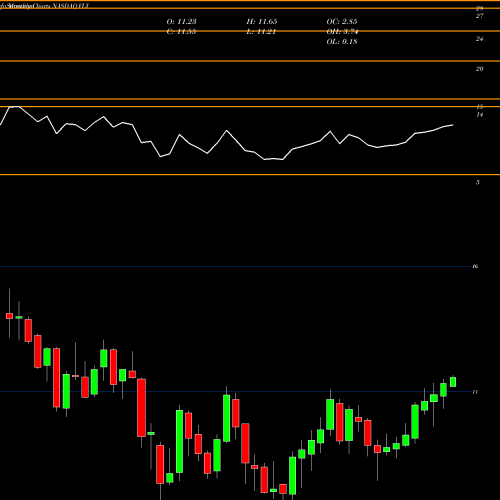The width and height of the screenshot is (500, 500).
Task: Click the axis label '5' below the line graph
Action: (478, 182)
